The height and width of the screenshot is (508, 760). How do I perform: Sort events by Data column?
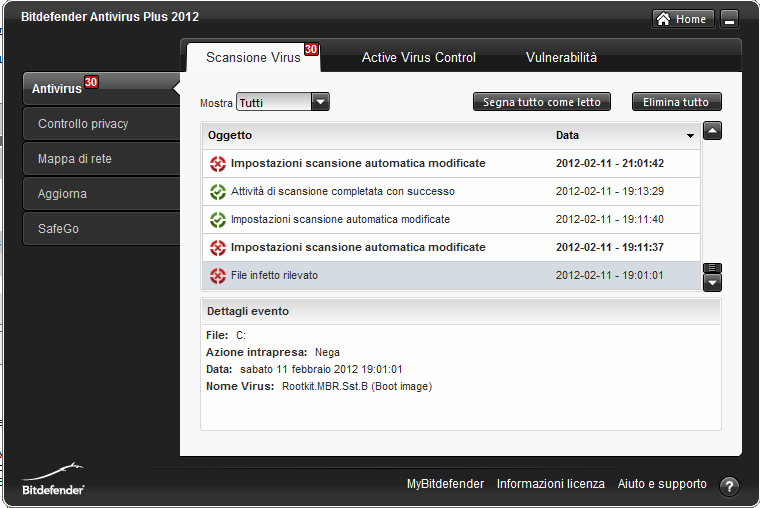click(567, 135)
